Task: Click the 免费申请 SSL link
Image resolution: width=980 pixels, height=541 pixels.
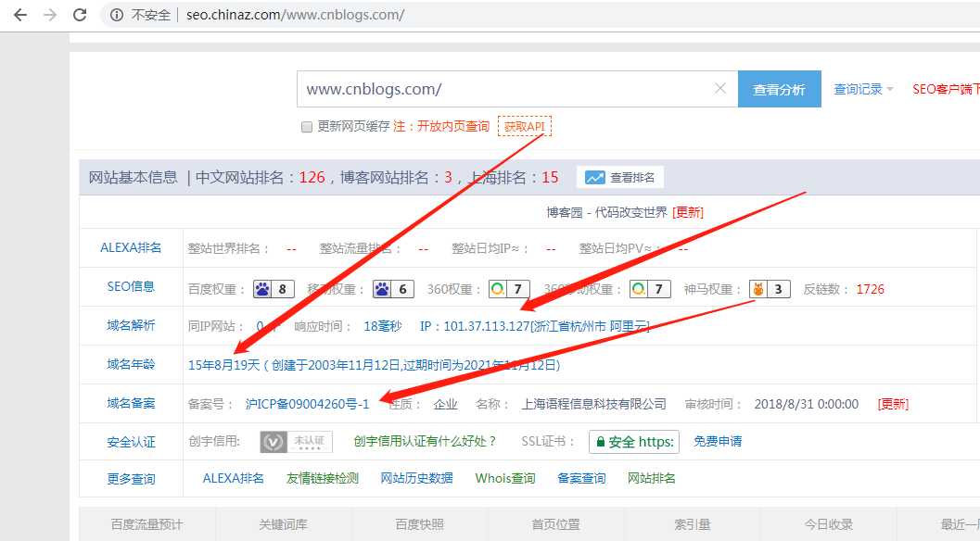Action: pos(718,441)
